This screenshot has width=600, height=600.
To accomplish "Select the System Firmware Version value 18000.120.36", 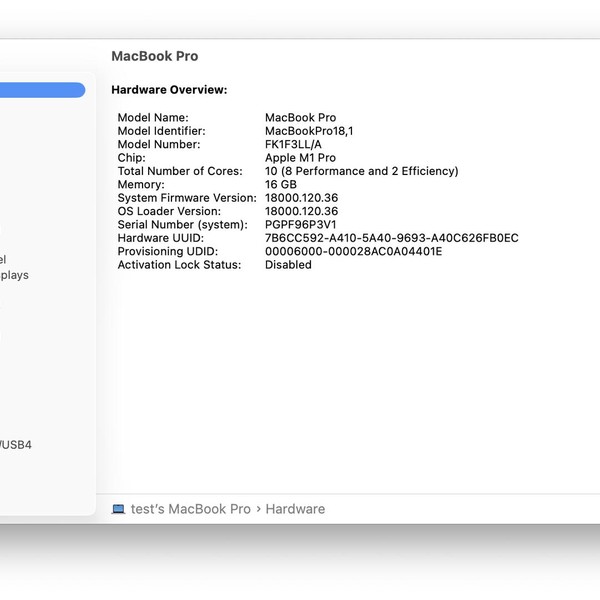I will [301, 198].
